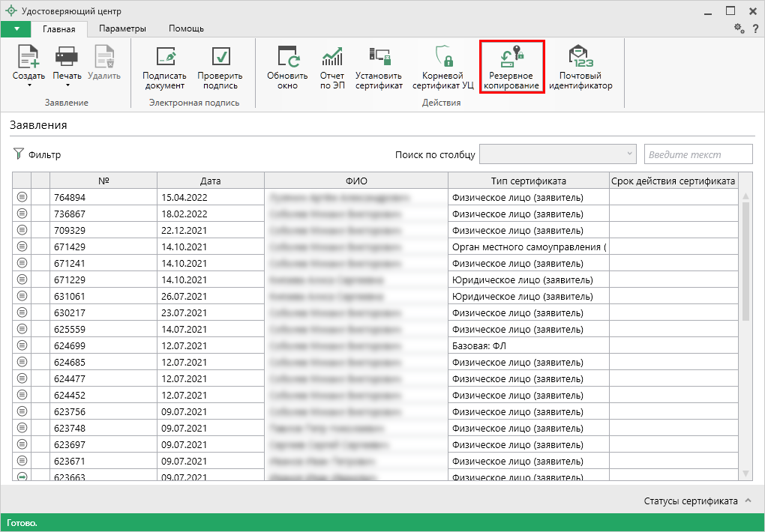Click Установить сертификат icon
This screenshot has width=765, height=532.
(379, 57)
